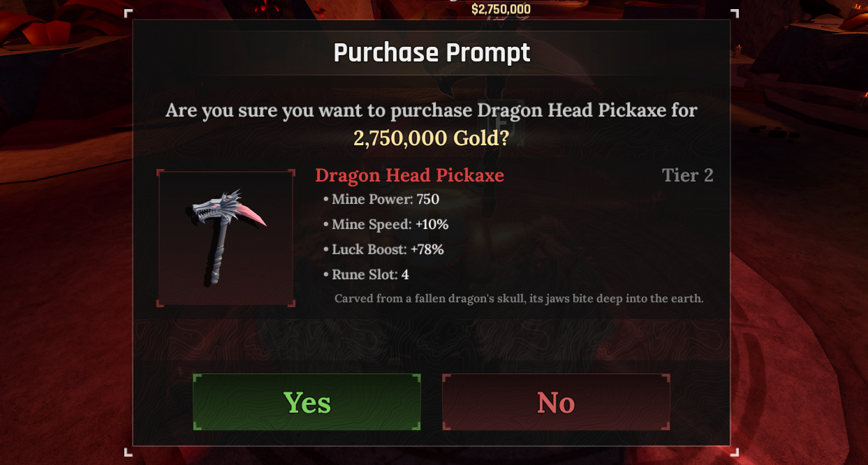The width and height of the screenshot is (868, 465).
Task: Decline purchase with the red No button
Action: pos(556,402)
